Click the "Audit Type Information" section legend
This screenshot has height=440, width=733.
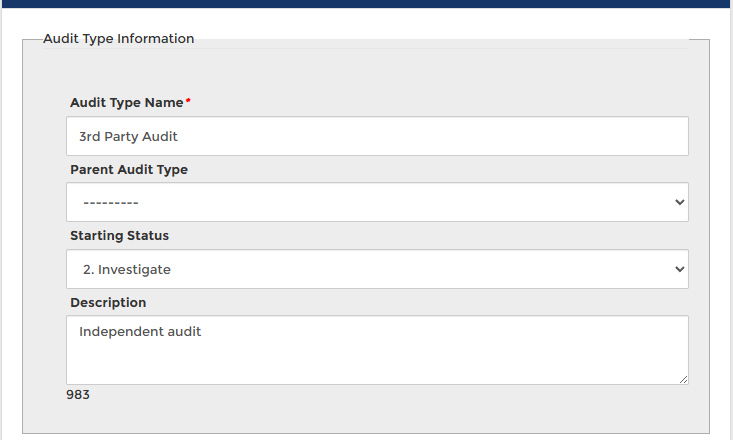pyautogui.click(x=118, y=39)
